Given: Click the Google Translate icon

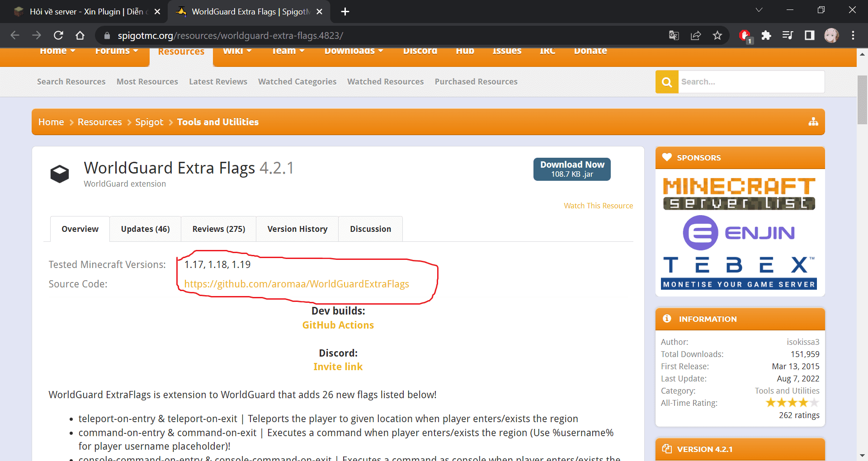Looking at the screenshot, I should pyautogui.click(x=674, y=35).
